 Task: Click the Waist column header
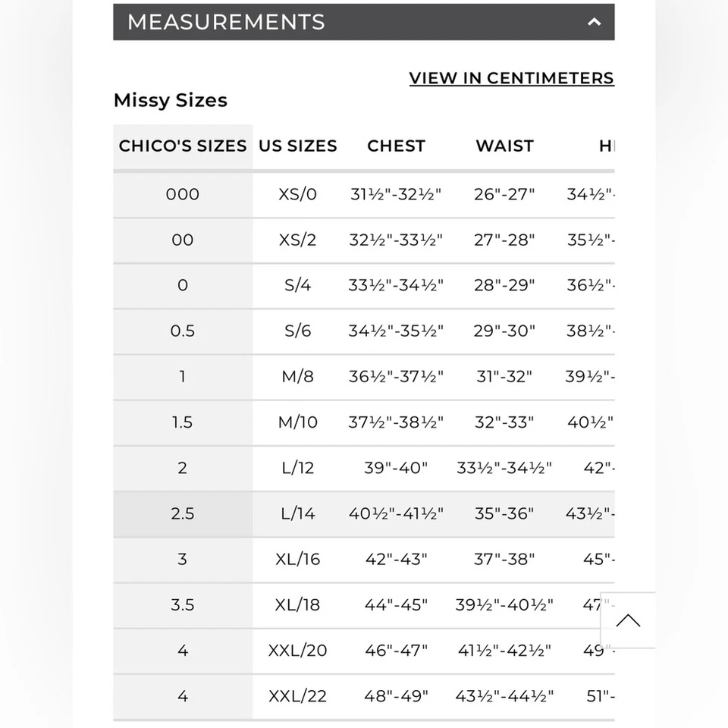504,146
